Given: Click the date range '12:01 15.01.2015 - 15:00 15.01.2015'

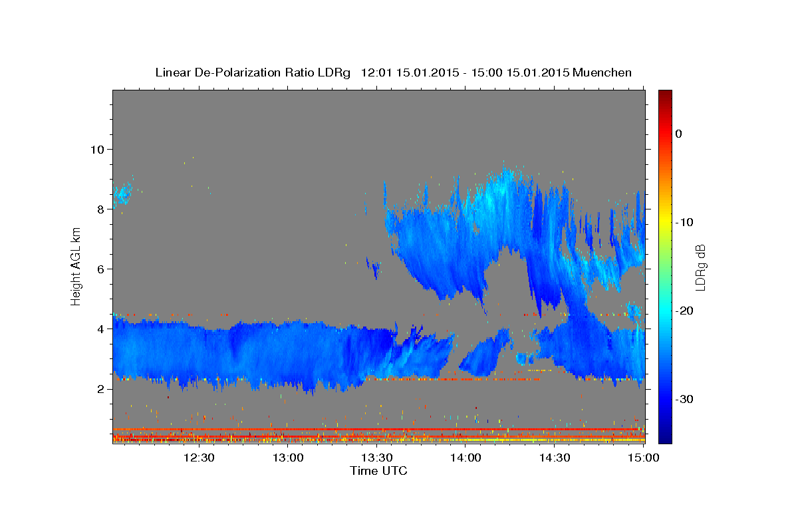Looking at the screenshot, I should point(464,72).
